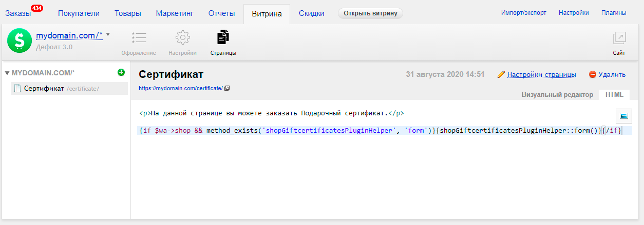644x225 pixels.
Task: Click the pencil icon of Настройки страницы
Action: (x=501, y=74)
